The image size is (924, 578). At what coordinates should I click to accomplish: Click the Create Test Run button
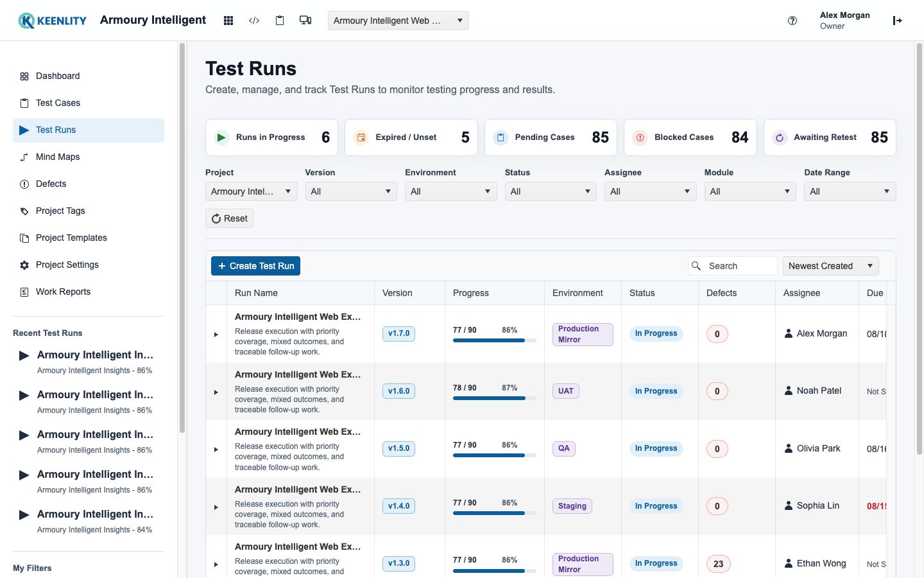[x=255, y=266]
